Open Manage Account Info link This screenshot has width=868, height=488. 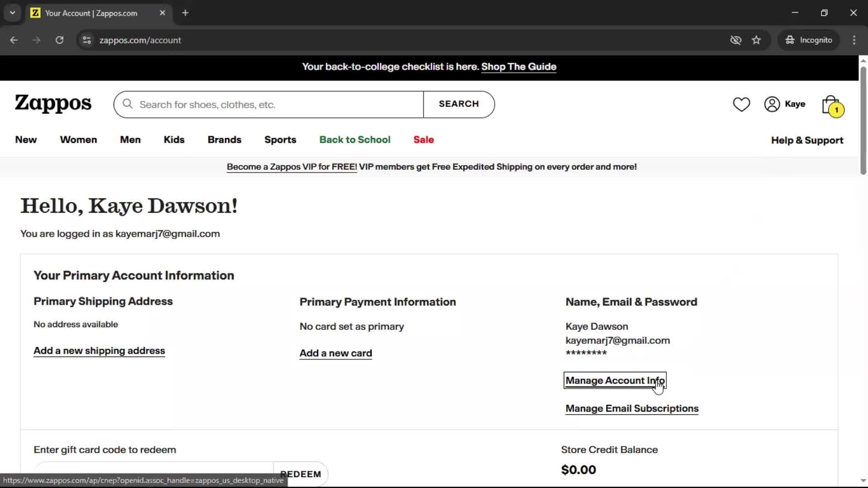click(x=615, y=380)
